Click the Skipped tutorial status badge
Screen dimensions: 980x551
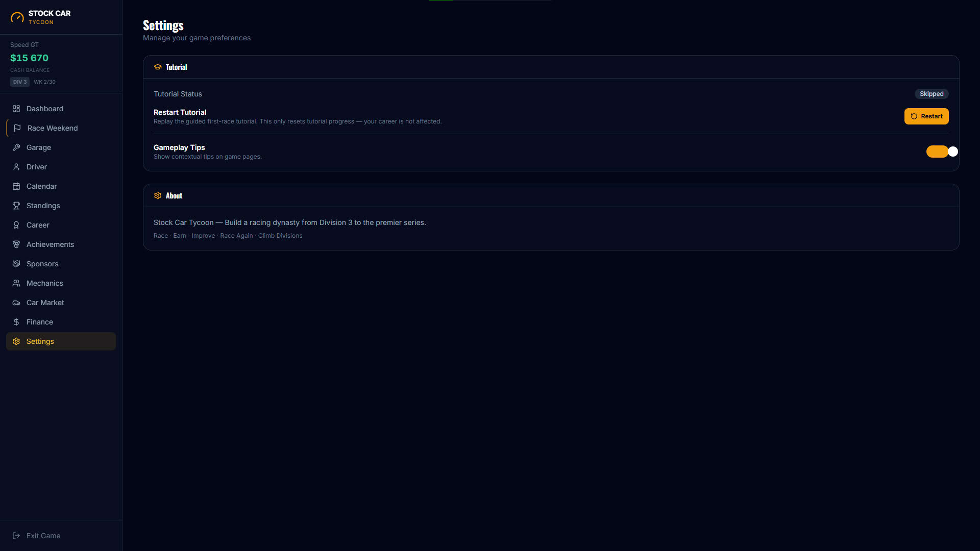pyautogui.click(x=932, y=94)
